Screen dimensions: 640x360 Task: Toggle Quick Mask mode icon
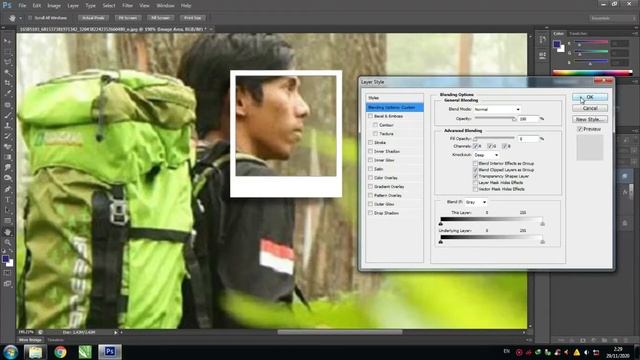pos(8,273)
